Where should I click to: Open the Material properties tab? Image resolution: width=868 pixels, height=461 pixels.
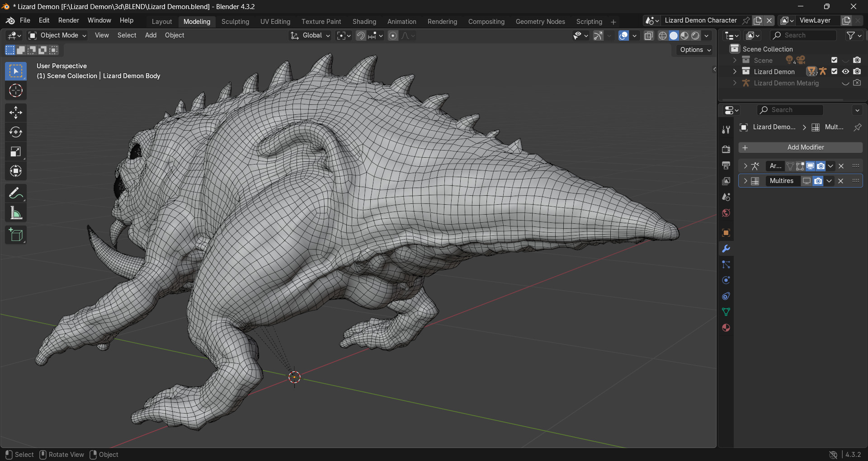click(726, 328)
